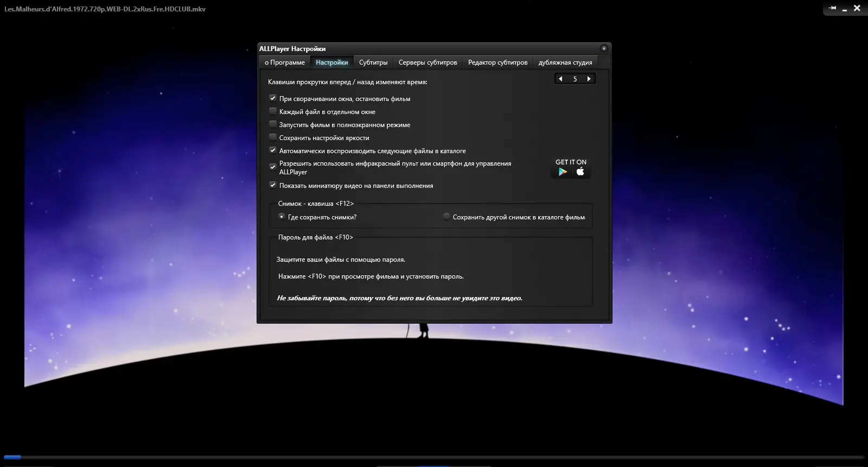This screenshot has height=467, width=868.
Task: Click the video seek progress bar
Action: 434,457
